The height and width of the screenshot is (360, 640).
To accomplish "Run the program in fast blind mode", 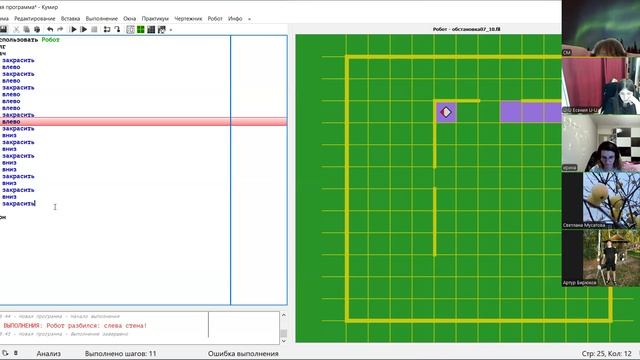I will tap(84, 29).
